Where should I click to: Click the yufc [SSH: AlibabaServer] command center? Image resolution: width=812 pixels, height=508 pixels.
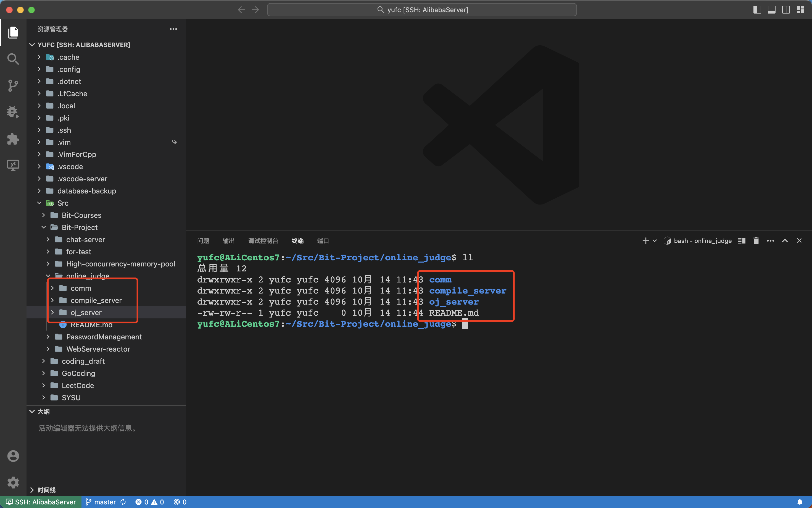point(422,10)
